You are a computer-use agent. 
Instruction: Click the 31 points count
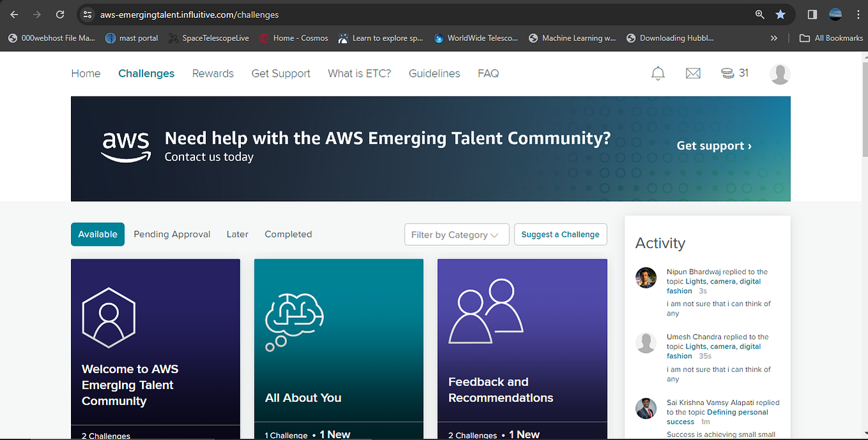click(x=743, y=73)
